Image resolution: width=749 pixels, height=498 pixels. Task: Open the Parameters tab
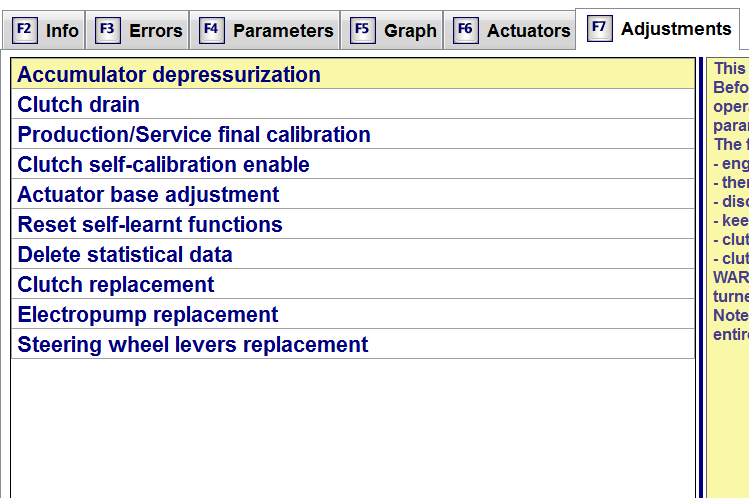[265, 30]
